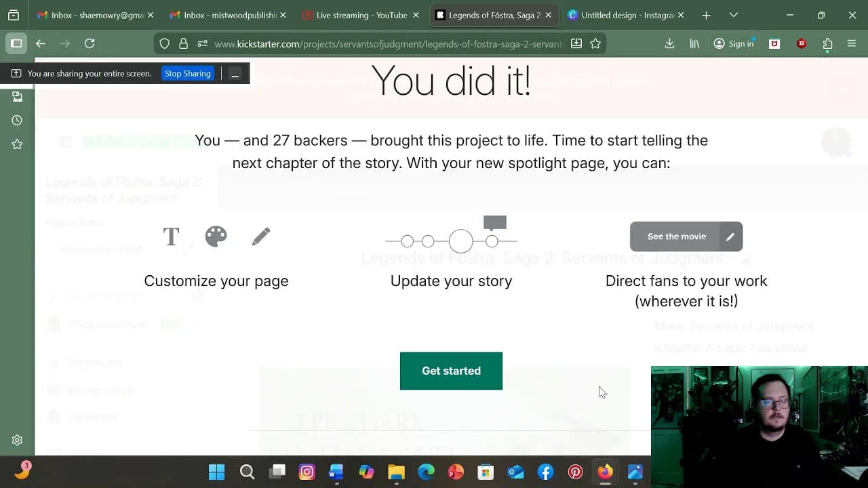Open the sidebar bookmarks star icon
This screenshot has width=868, height=488.
(x=17, y=144)
